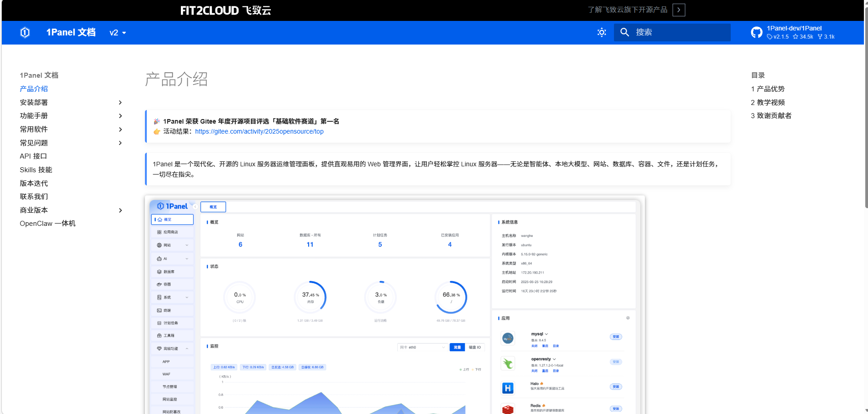Click the 1Panel dashboard screenshot image
Image resolution: width=868 pixels, height=414 pixels.
click(x=394, y=304)
